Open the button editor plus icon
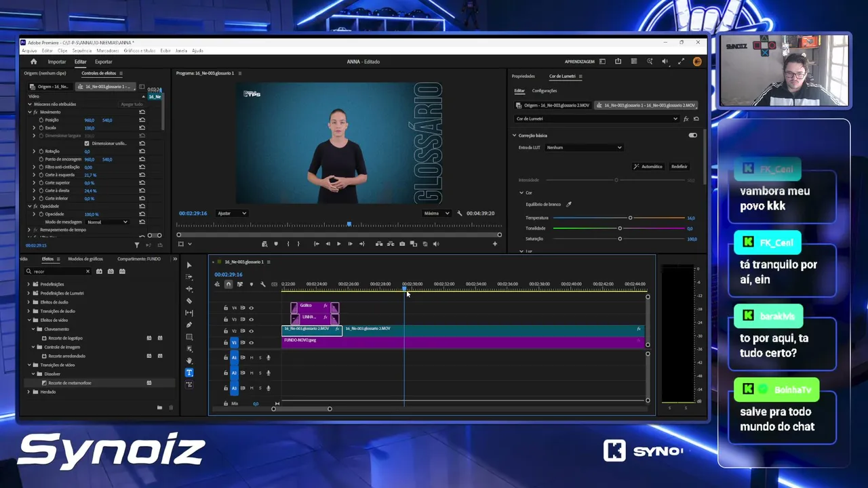Screen dimensions: 868x488 coord(495,244)
